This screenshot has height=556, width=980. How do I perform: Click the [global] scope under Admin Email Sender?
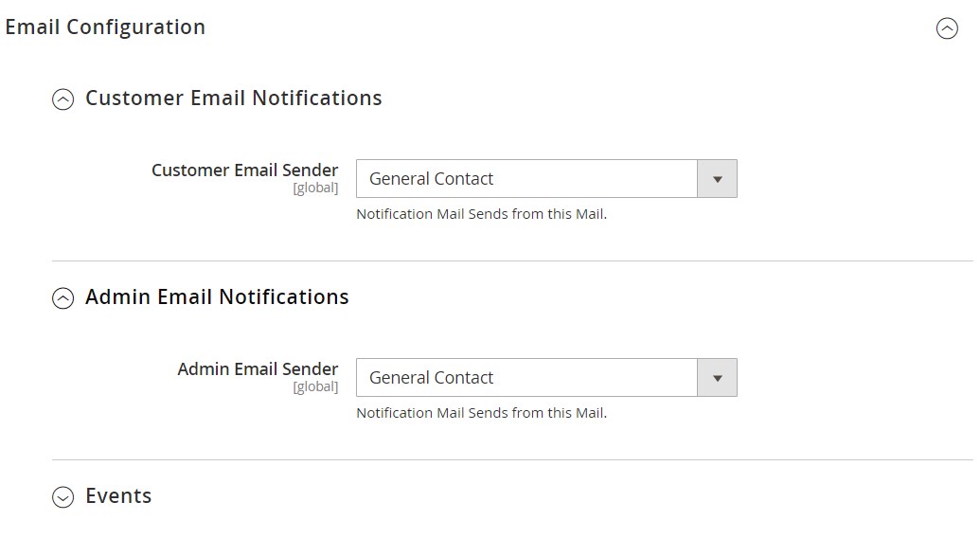click(315, 386)
